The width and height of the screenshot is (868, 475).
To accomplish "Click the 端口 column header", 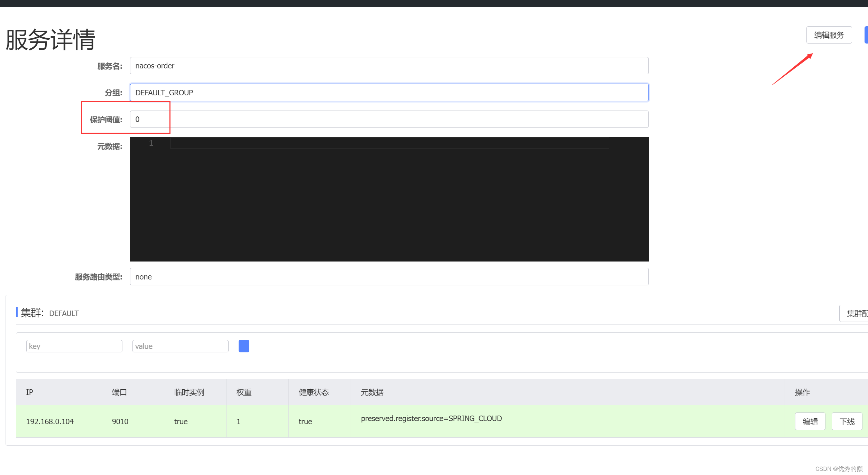I will pos(119,392).
